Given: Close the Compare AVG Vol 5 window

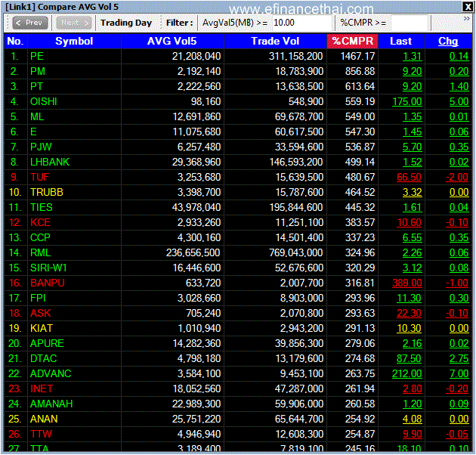Looking at the screenshot, I should [x=467, y=7].
